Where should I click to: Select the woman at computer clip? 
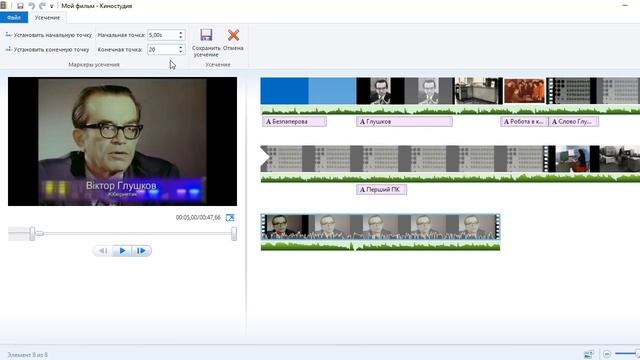click(x=573, y=158)
